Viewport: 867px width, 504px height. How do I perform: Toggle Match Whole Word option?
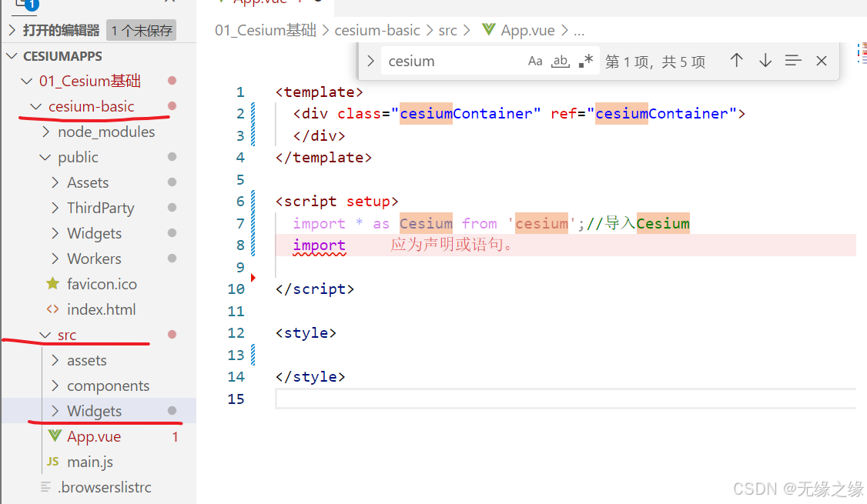tap(560, 61)
